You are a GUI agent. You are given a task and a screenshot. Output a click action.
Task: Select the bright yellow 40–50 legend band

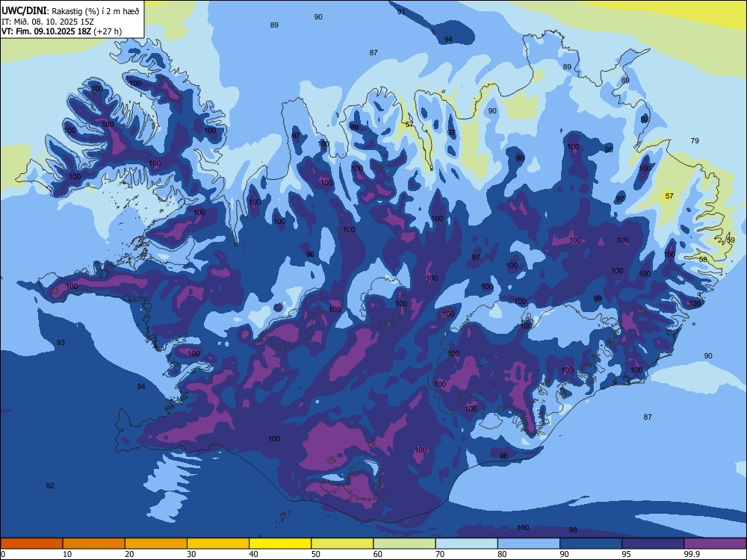click(280, 544)
